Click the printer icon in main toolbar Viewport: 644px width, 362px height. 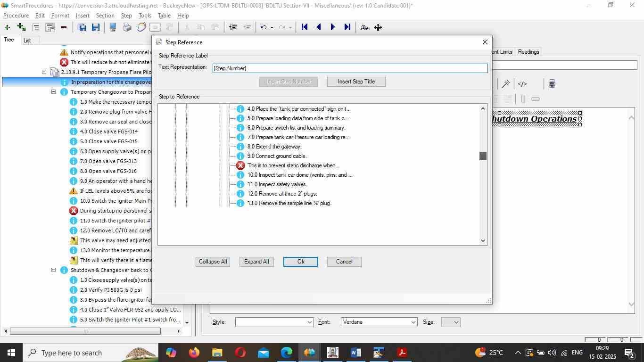127,27
